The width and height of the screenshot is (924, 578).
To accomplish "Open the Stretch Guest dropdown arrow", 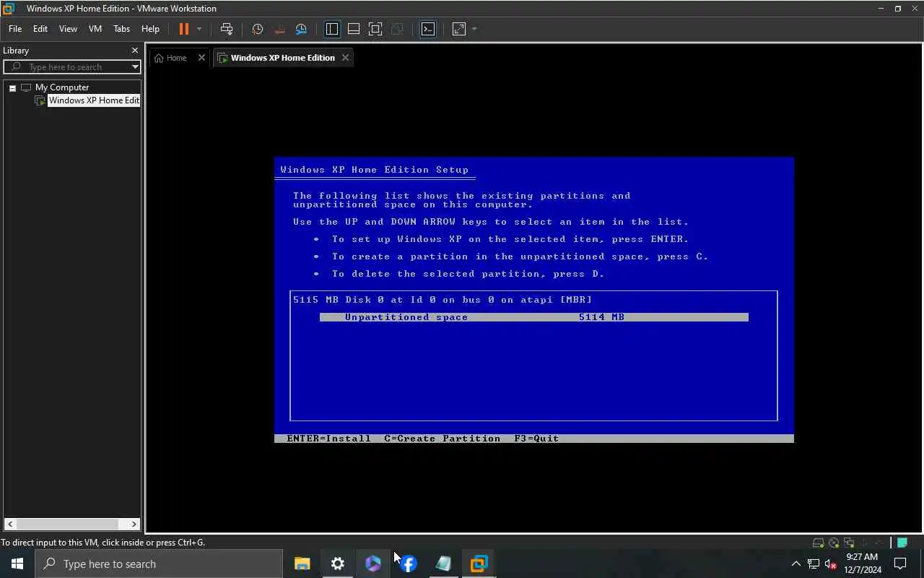I will pos(474,29).
